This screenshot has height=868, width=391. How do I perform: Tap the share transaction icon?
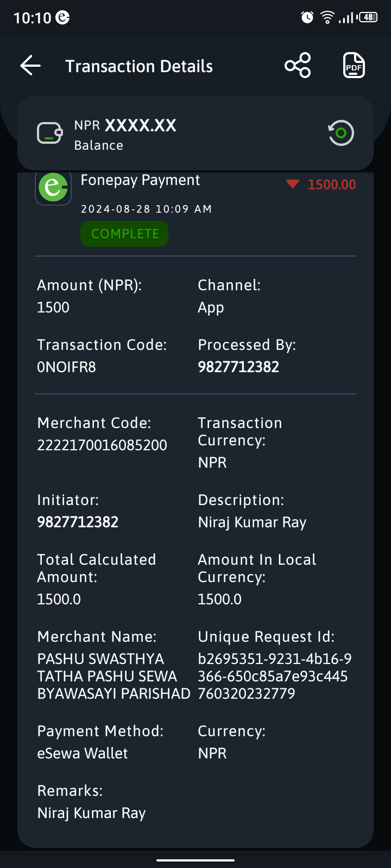click(x=298, y=66)
